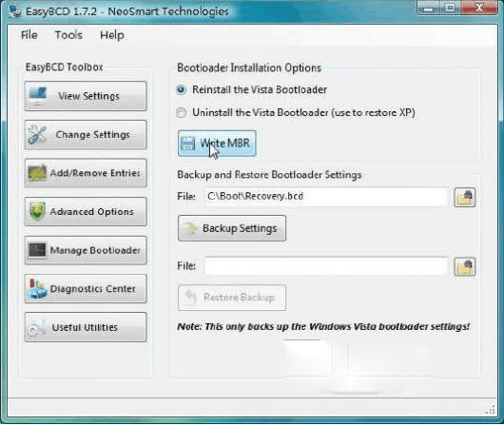The width and height of the screenshot is (504, 426).
Task: Select Uninstall the Vista Bootloader option
Action: pyautogui.click(x=296, y=112)
